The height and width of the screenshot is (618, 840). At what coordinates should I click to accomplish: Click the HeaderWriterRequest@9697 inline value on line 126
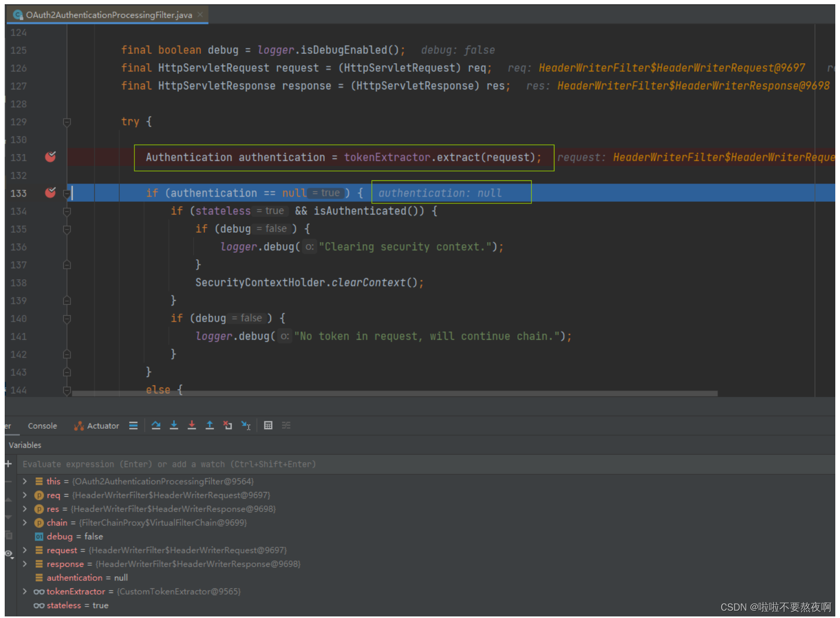[672, 68]
